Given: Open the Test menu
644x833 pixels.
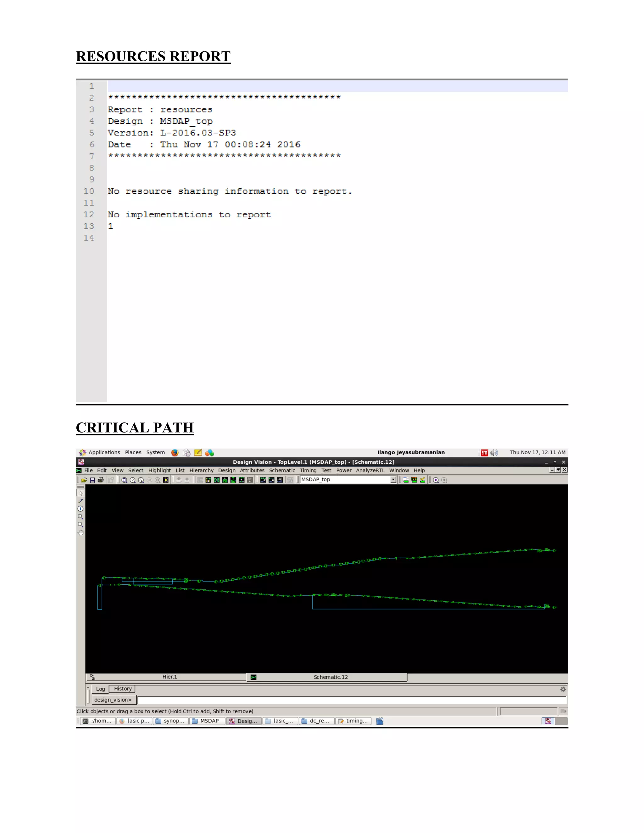Looking at the screenshot, I should (326, 471).
